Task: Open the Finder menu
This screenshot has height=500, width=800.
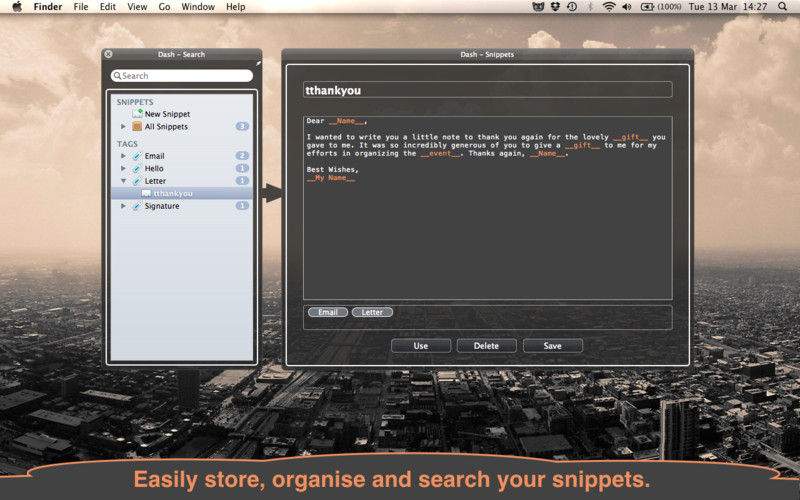Action: click(x=47, y=7)
